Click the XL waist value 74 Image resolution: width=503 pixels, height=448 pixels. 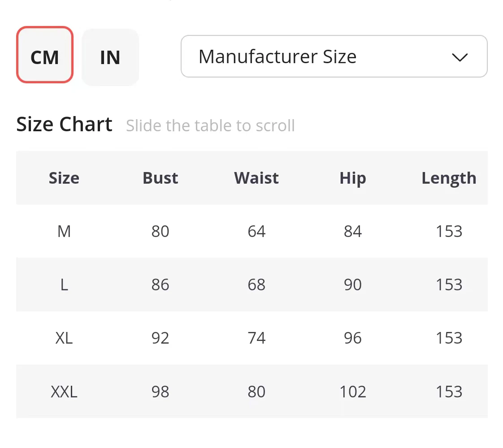[x=256, y=338]
